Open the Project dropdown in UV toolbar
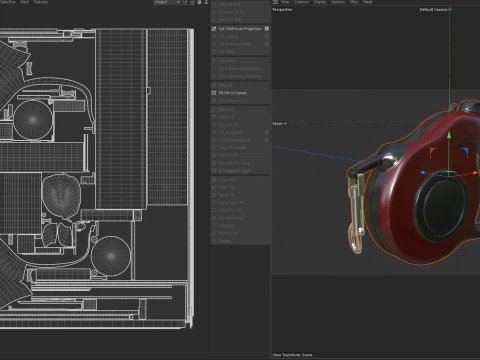The image size is (480, 360). coord(167,2)
